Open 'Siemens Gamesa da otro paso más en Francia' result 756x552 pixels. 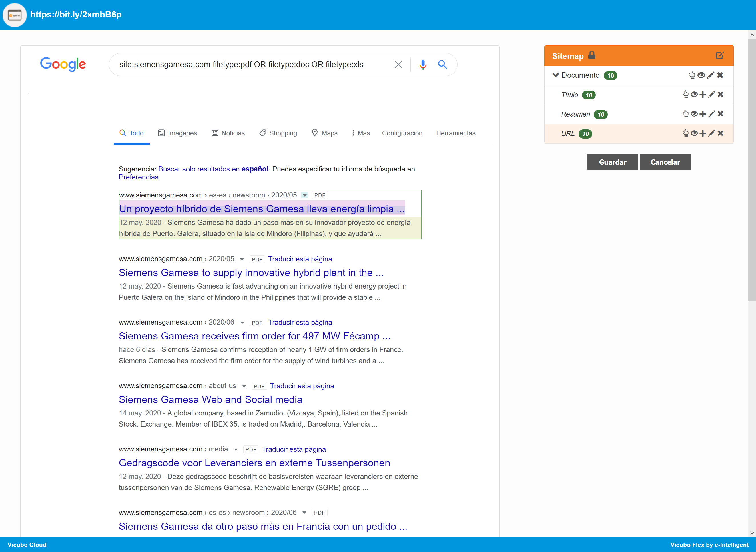(x=263, y=526)
